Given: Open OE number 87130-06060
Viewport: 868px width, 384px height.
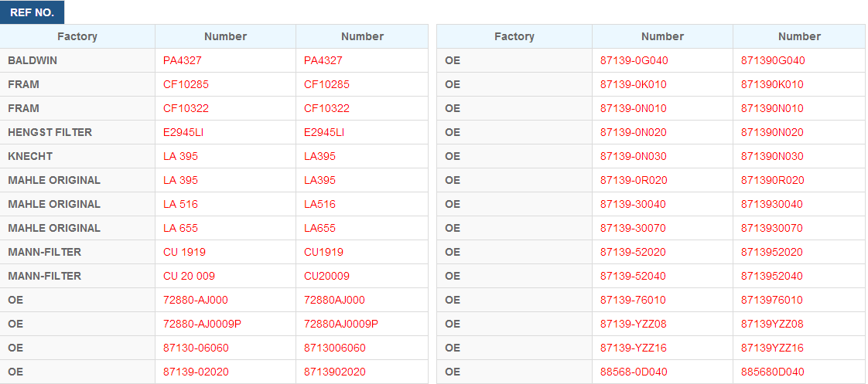Looking at the screenshot, I should [196, 348].
